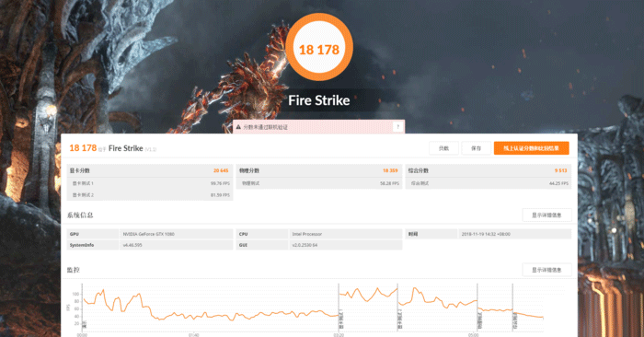Click the Intel Processor CPU value
The height and width of the screenshot is (337, 644).
point(306,234)
